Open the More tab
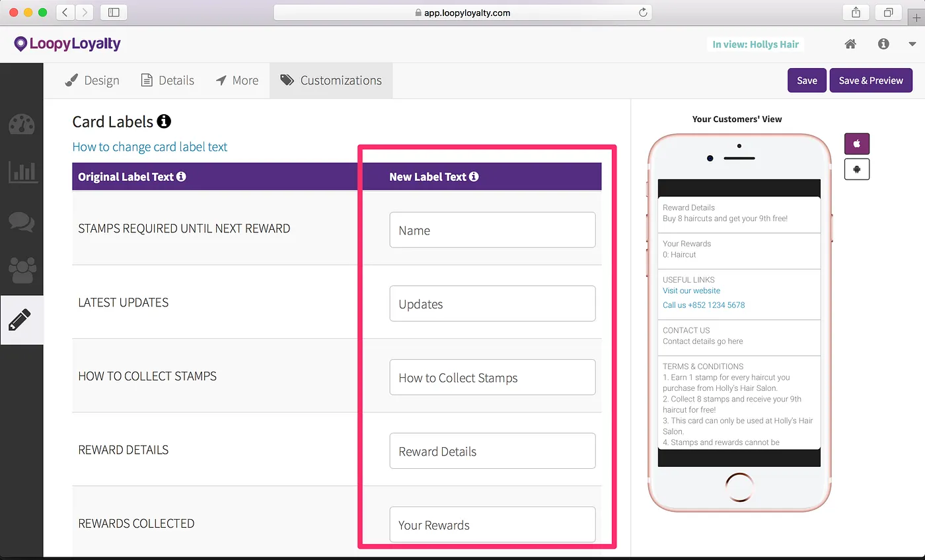The height and width of the screenshot is (560, 925). point(237,81)
